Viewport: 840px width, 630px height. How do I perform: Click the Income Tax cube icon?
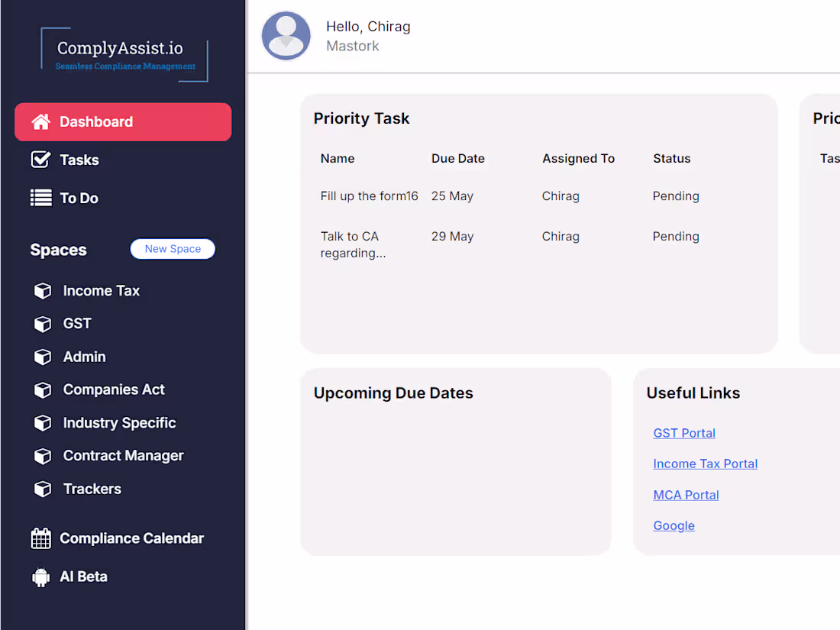tap(43, 291)
